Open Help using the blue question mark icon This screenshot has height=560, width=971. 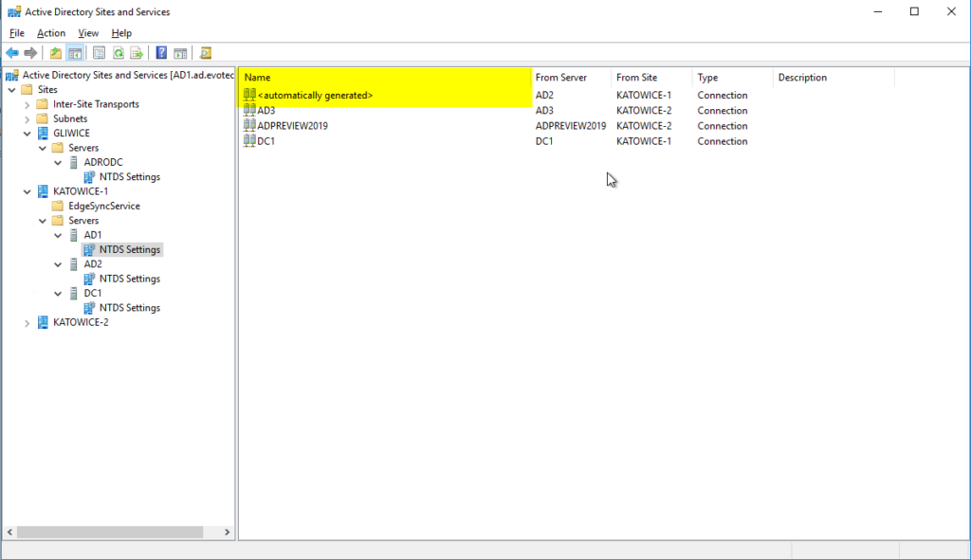pyautogui.click(x=160, y=52)
